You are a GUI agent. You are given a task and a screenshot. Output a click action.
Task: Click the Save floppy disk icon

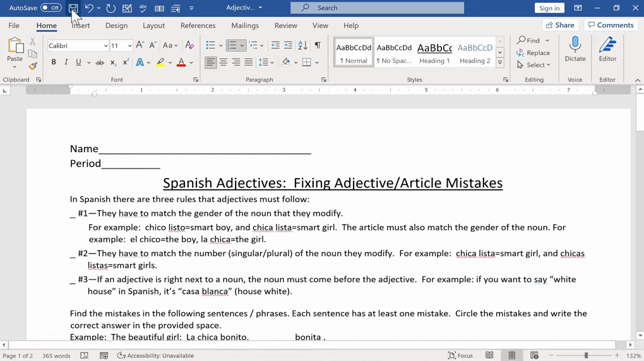pyautogui.click(x=73, y=8)
